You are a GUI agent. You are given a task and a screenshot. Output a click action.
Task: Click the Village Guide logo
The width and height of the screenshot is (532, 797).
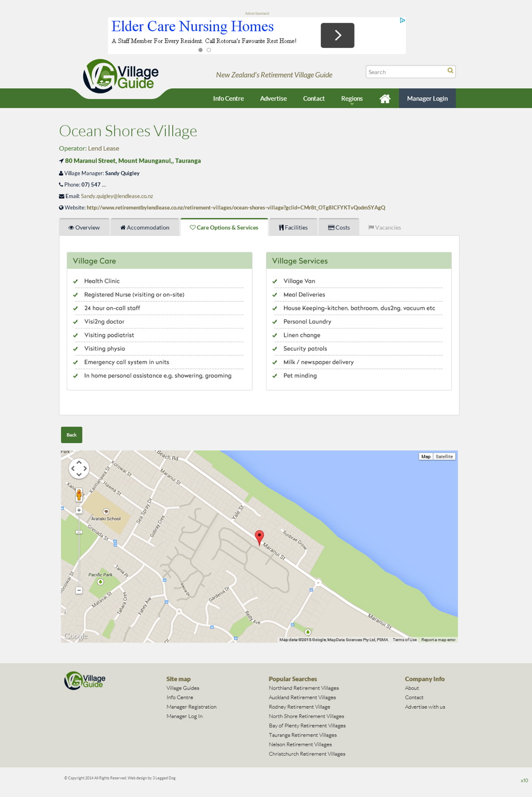118,75
